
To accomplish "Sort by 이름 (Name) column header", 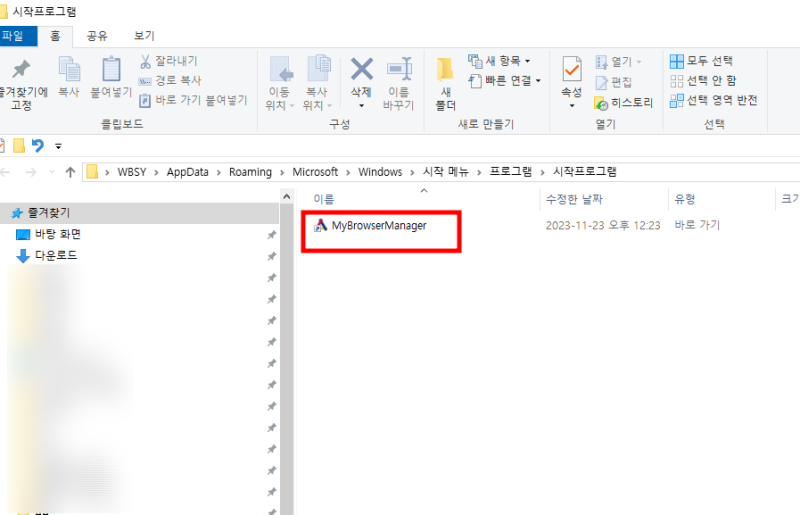I will tap(323, 199).
